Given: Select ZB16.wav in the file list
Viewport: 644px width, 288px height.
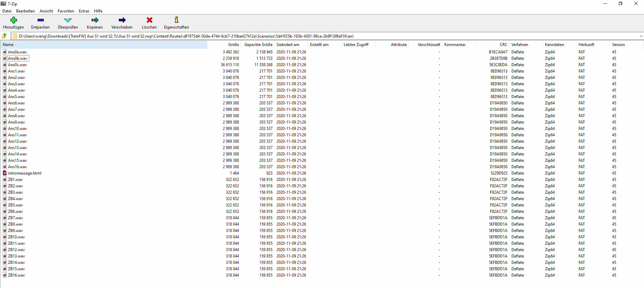Looking at the screenshot, I should (16, 275).
